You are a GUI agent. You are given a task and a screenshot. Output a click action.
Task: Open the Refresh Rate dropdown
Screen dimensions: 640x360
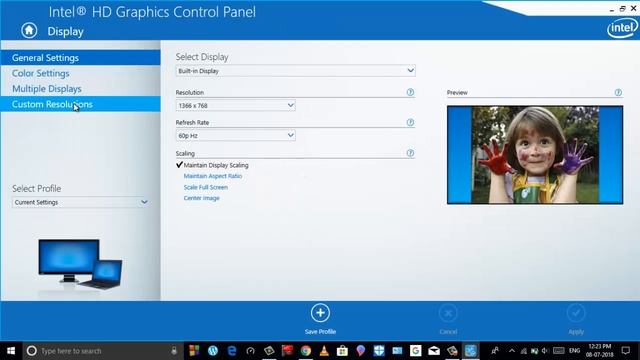click(x=236, y=135)
